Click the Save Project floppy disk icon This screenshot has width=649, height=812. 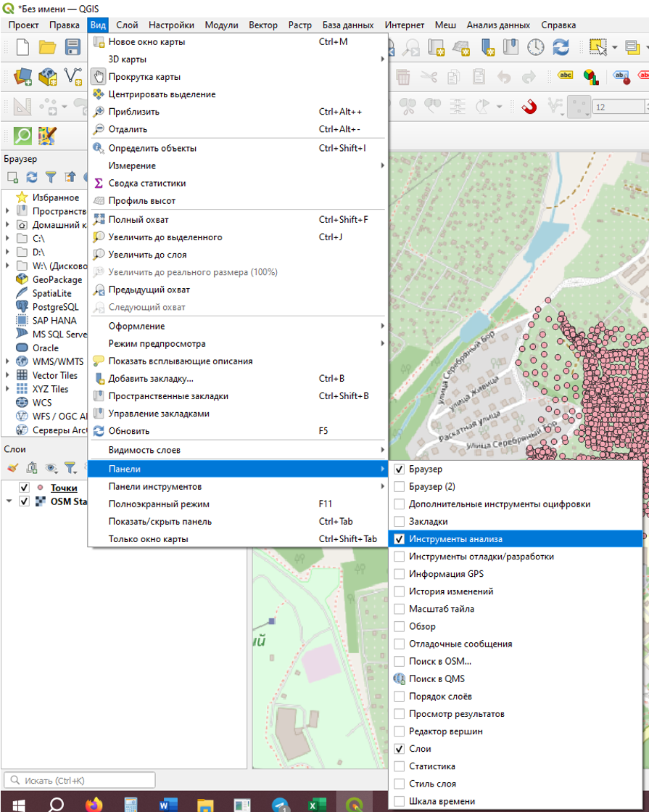[x=73, y=48]
